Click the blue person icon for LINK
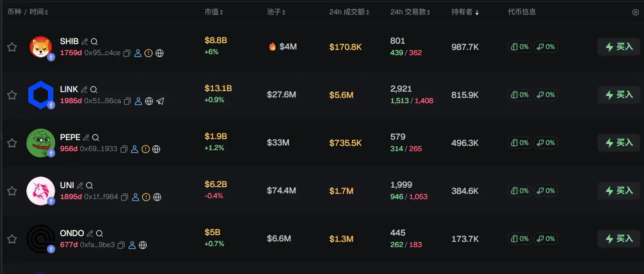The height and width of the screenshot is (274, 644). click(138, 101)
